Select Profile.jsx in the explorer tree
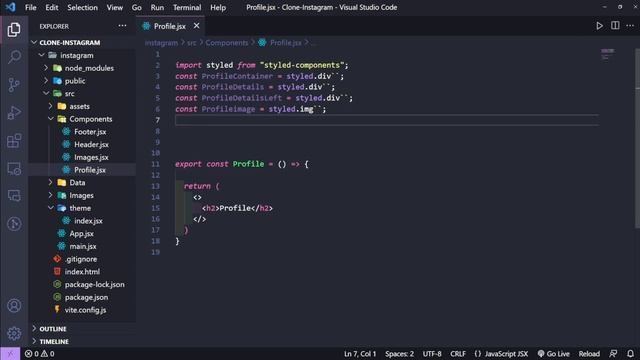 (x=90, y=170)
